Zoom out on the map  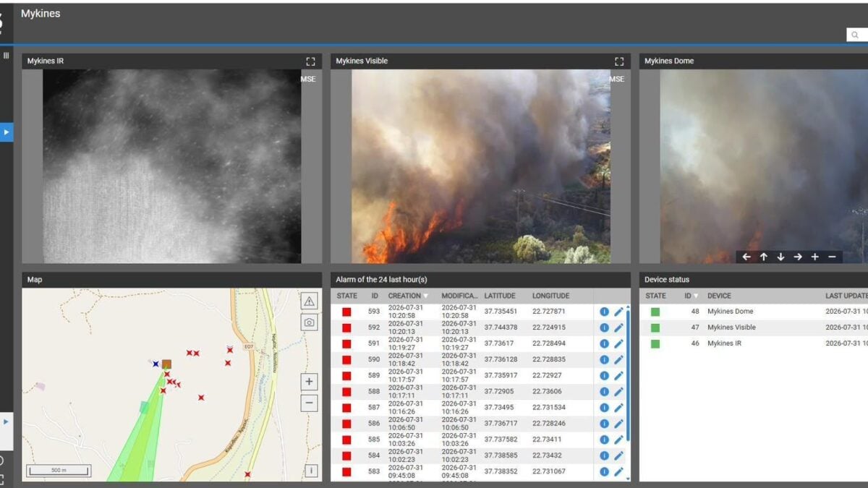(x=310, y=403)
